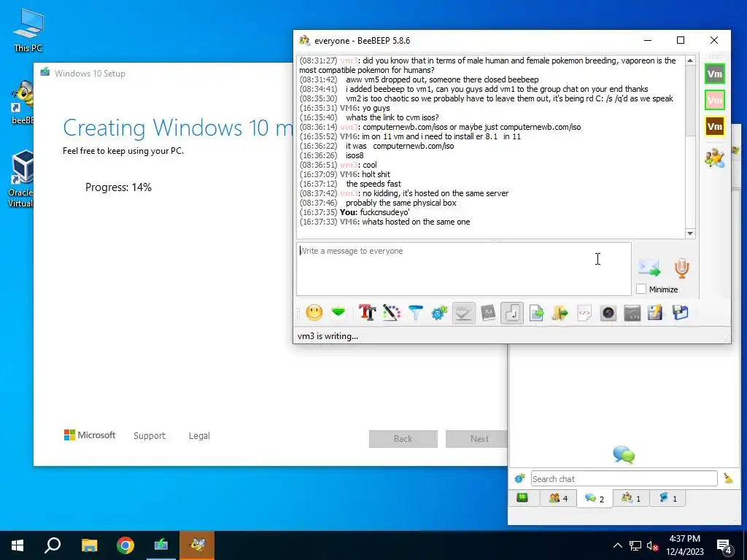Click the code snippet </> page icon
Image resolution: width=747 pixels, height=560 pixels.
(584, 313)
